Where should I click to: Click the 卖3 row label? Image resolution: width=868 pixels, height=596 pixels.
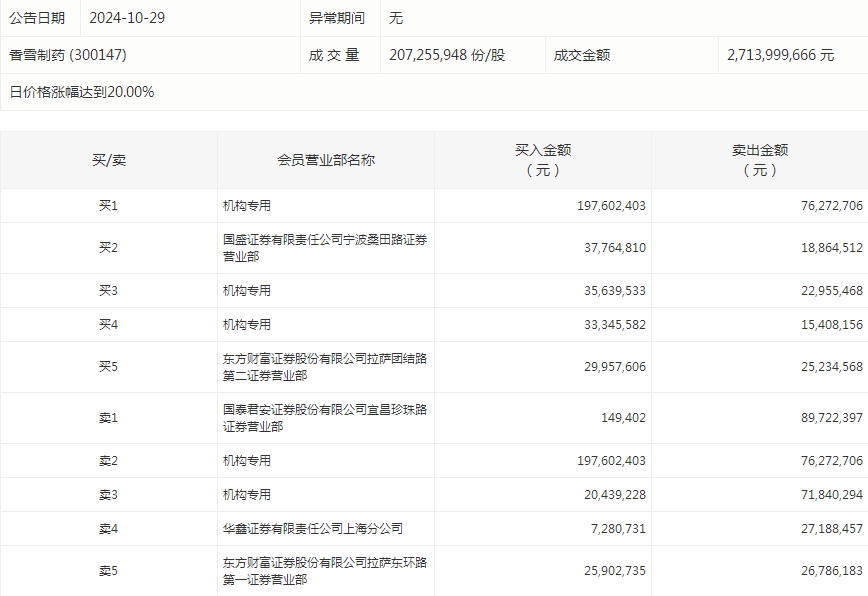coord(108,495)
